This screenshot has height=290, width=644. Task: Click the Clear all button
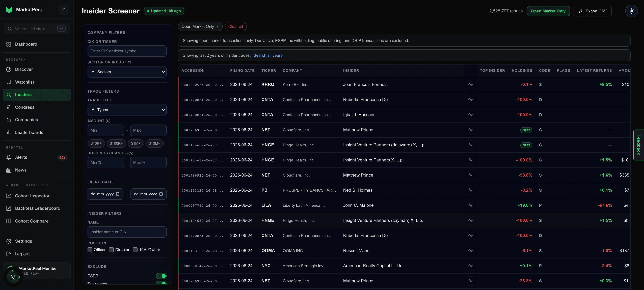tap(235, 27)
